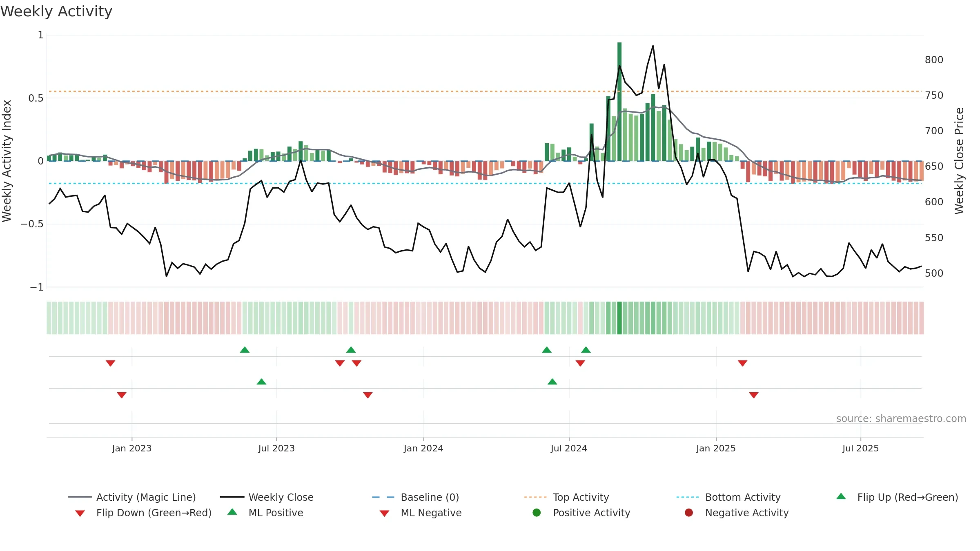Click the Jul 2023 x-axis label

click(276, 448)
